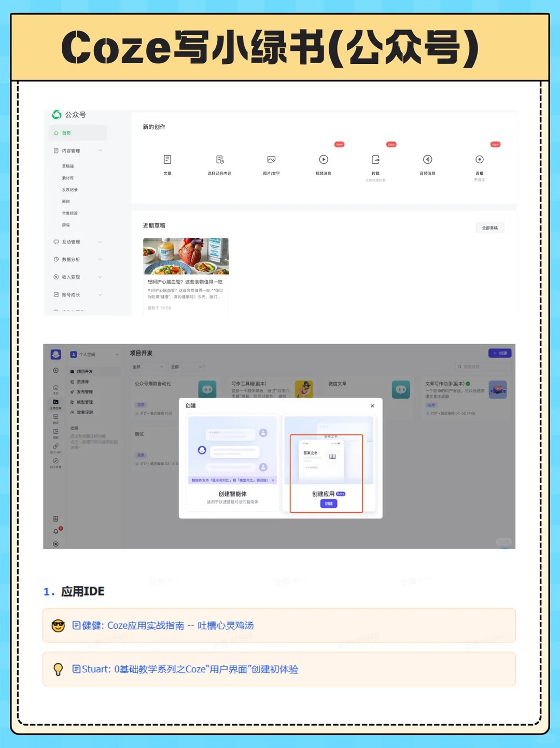Close the 创建 dialog
The width and height of the screenshot is (560, 748).
click(372, 406)
